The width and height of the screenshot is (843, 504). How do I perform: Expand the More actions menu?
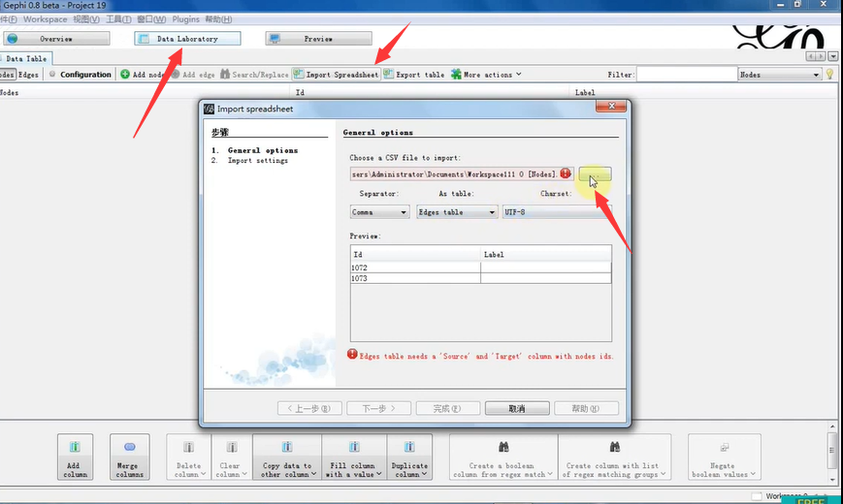coord(486,75)
